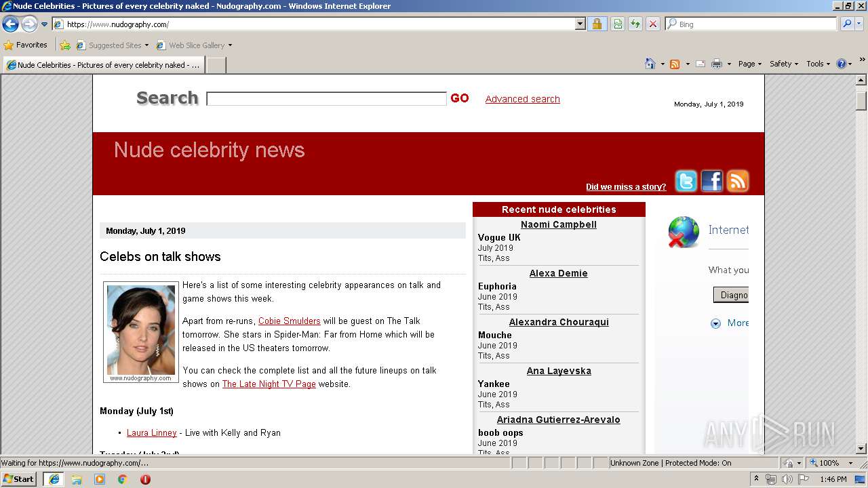Click the Print toolbar icon

(717, 64)
